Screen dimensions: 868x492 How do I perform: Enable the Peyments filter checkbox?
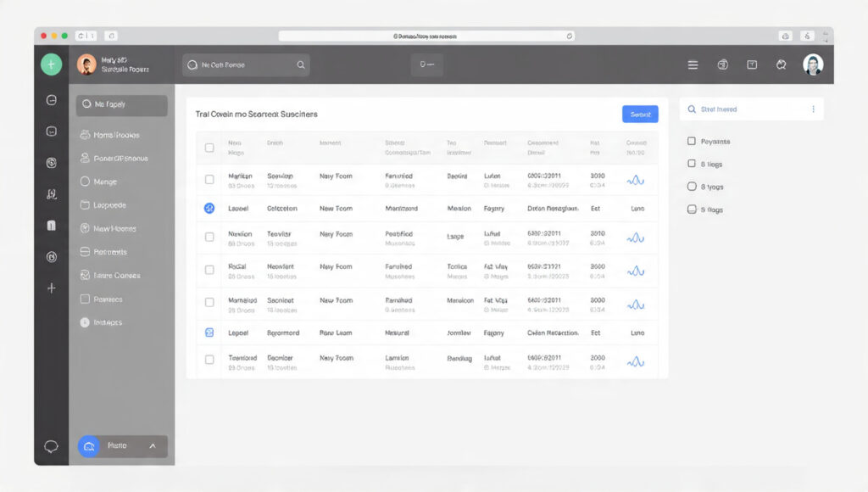(x=692, y=142)
